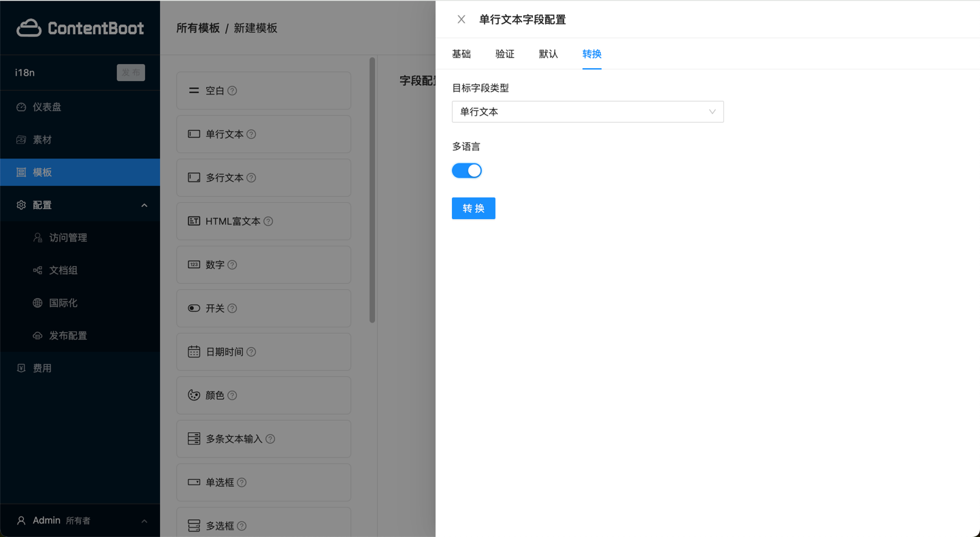
Task: Open the 仪表盘 dashboard icon
Action: pos(21,107)
